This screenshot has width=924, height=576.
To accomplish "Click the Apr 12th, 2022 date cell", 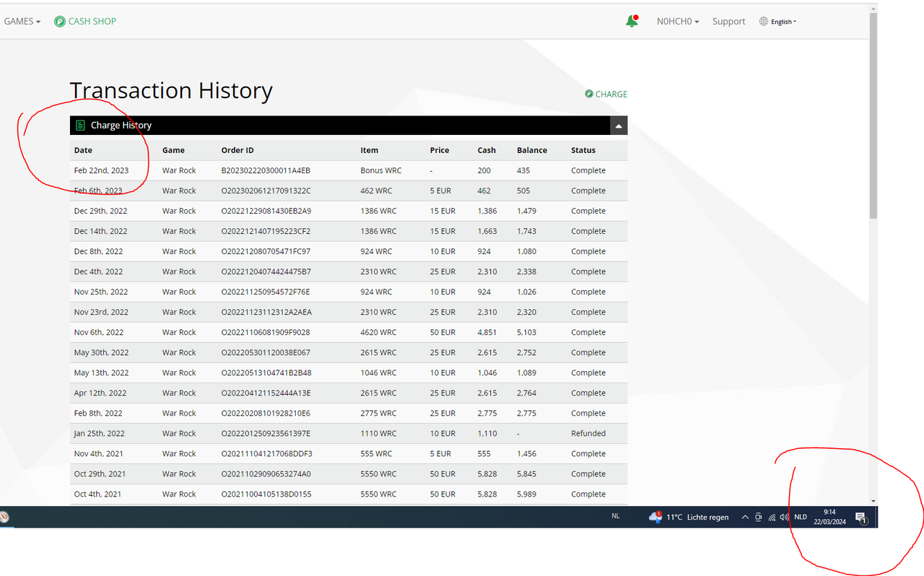I will click(x=100, y=393).
